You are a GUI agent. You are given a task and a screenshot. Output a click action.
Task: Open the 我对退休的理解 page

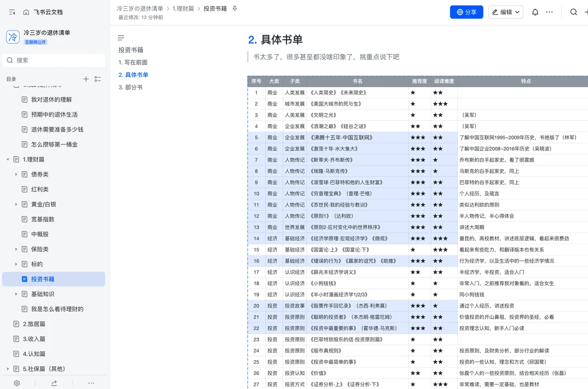51,99
